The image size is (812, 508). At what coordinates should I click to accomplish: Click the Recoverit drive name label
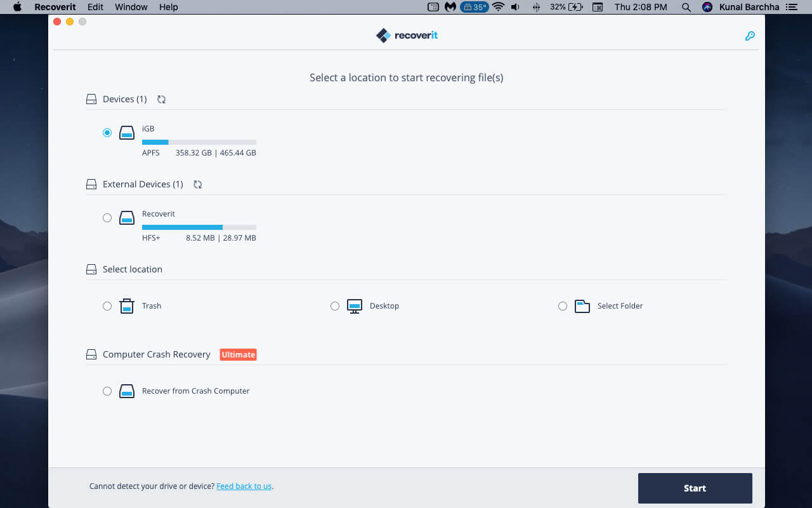pos(159,214)
